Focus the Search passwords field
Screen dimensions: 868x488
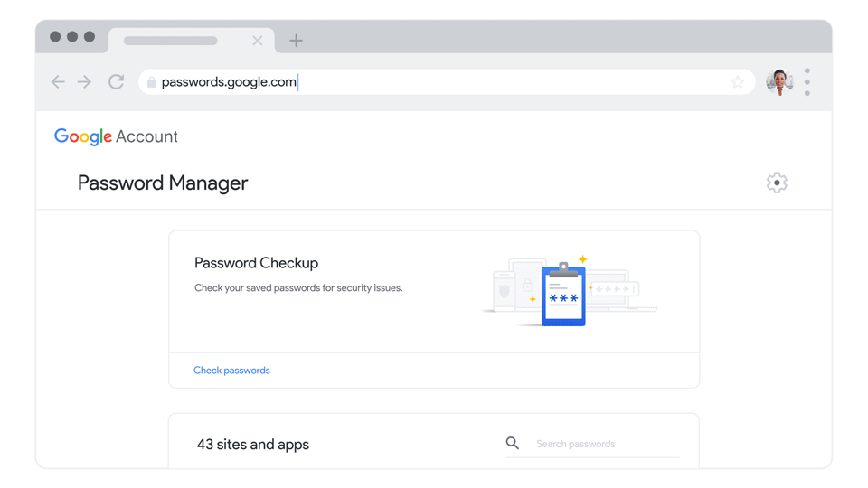point(606,444)
